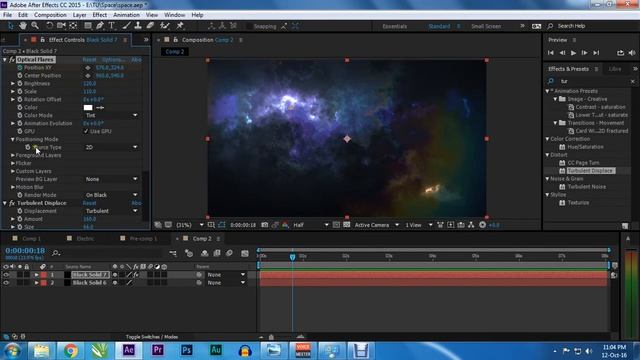Open the Active Camera dropdown

coord(376,225)
